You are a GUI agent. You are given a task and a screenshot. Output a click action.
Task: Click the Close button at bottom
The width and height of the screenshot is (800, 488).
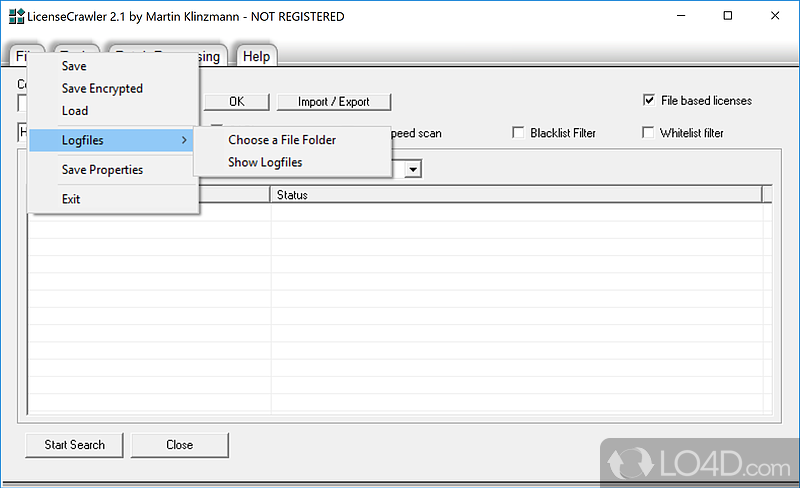[180, 445]
